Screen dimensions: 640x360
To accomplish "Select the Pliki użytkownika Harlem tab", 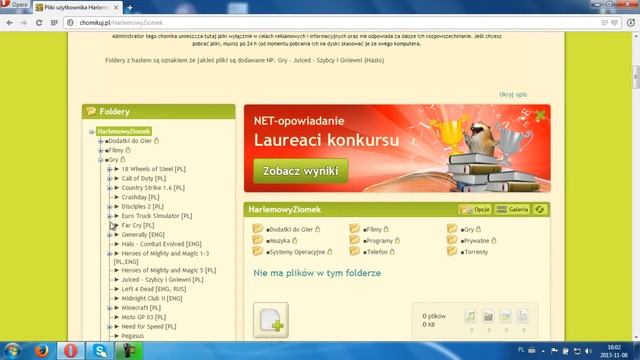I will (x=77, y=7).
